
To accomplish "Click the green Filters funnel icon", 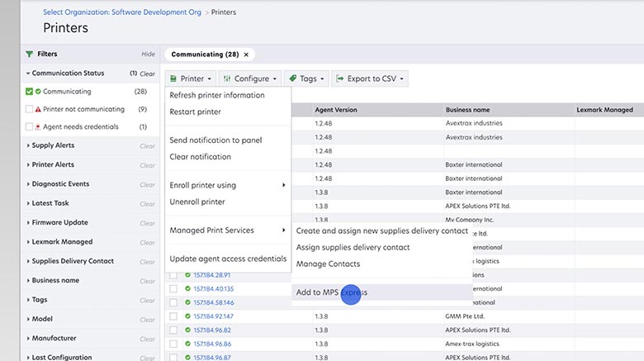I will (30, 54).
